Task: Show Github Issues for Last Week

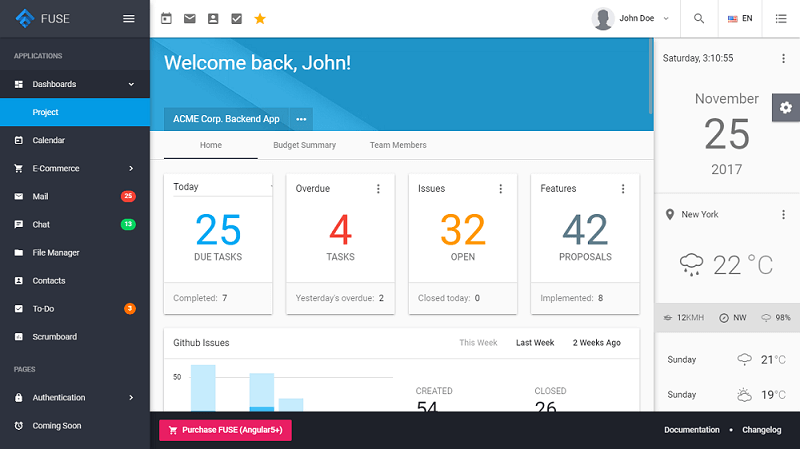Action: click(x=535, y=343)
